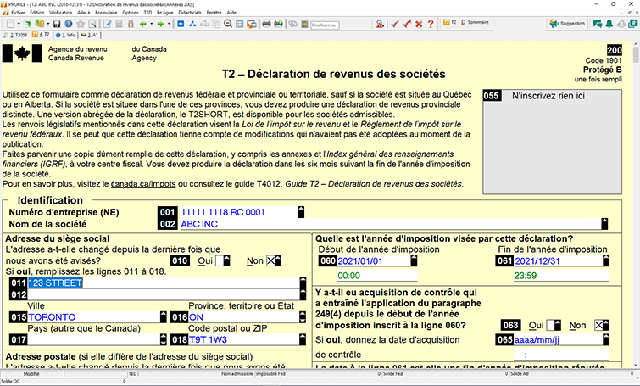This screenshot has height=386, width=640.
Task: Click the printer icon
Action: point(266,24)
